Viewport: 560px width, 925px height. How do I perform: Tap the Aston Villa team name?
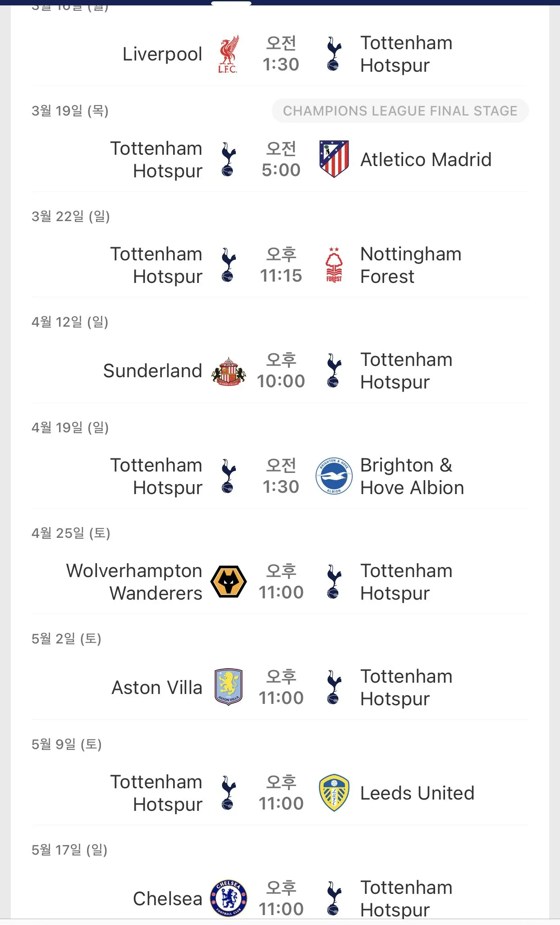[156, 688]
